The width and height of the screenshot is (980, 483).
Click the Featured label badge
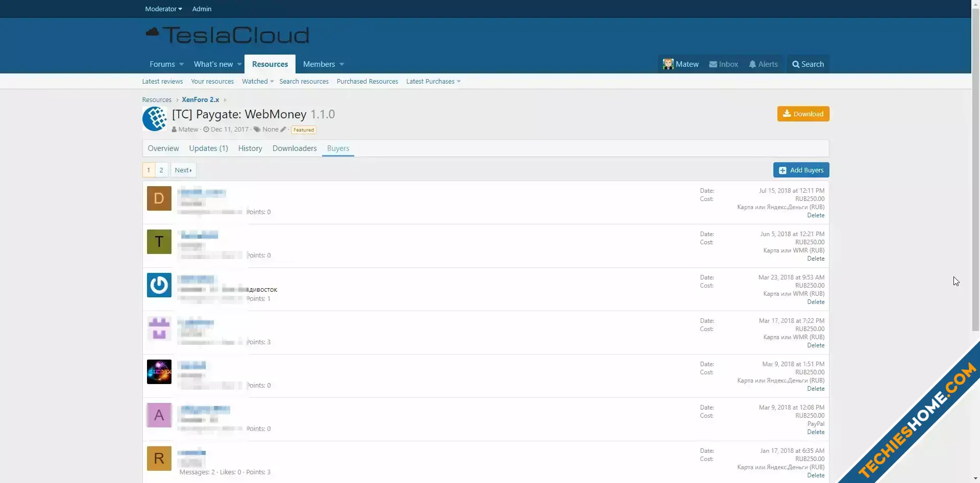(304, 130)
